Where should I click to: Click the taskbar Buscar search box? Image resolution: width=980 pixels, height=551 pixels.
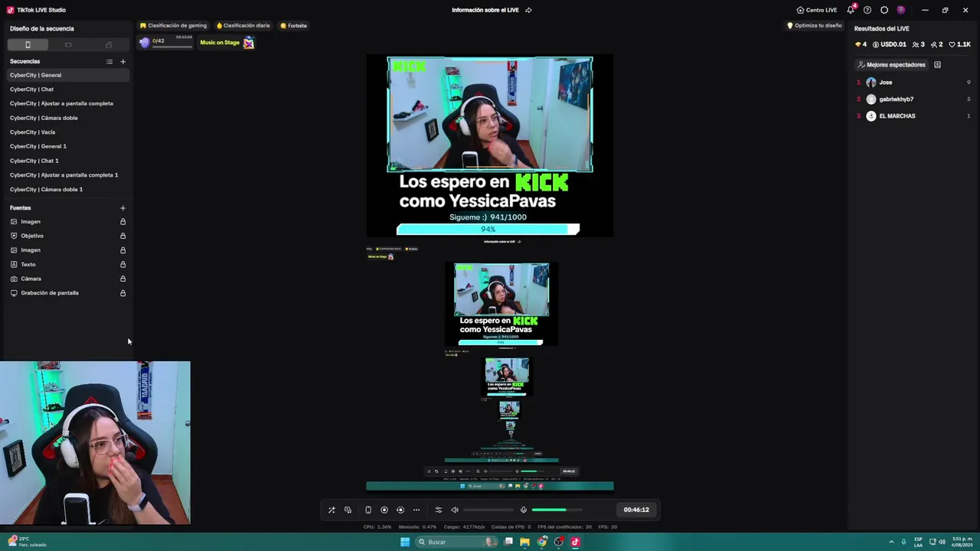tap(456, 542)
